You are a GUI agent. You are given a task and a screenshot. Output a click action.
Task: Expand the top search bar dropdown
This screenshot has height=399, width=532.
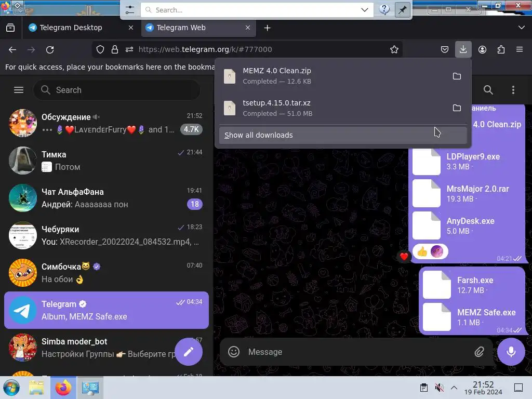365,10
